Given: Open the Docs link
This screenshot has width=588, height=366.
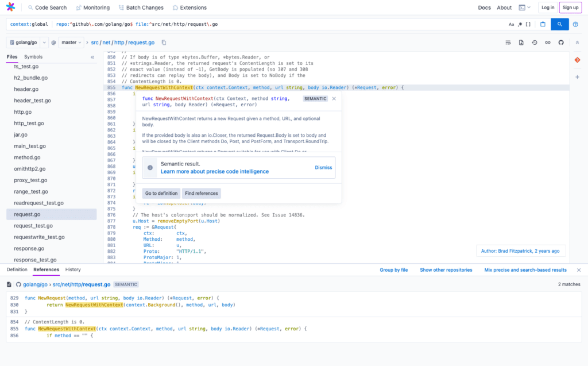Looking at the screenshot, I should click(484, 7).
